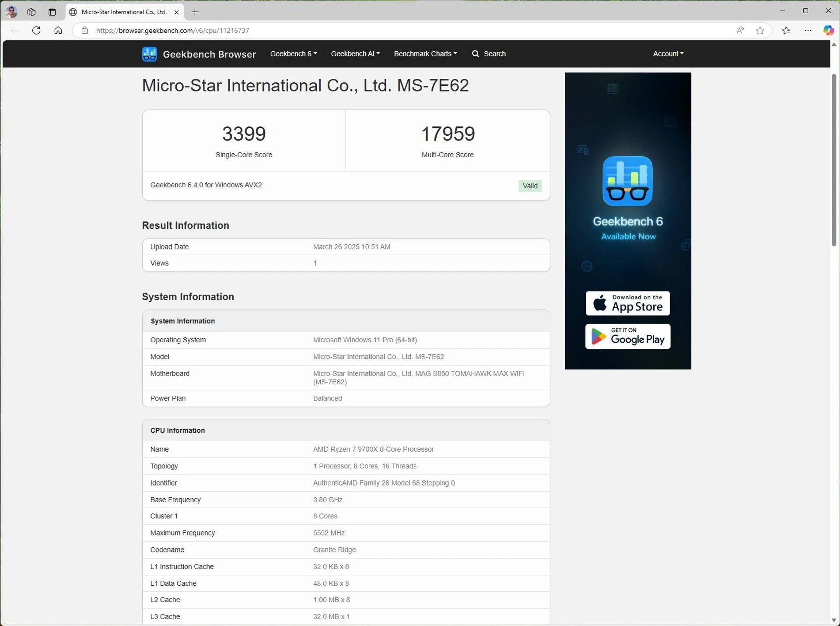The height and width of the screenshot is (626, 840).
Task: Add this page to favorites star
Action: click(760, 30)
